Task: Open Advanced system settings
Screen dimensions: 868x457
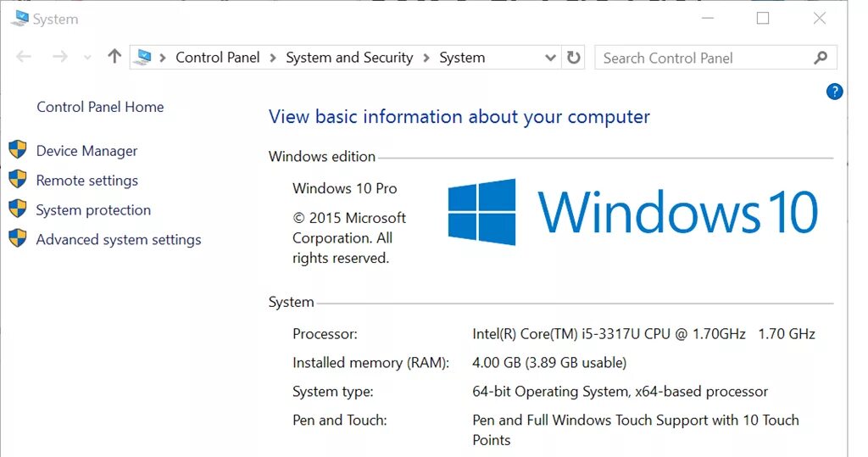Action: pos(119,240)
